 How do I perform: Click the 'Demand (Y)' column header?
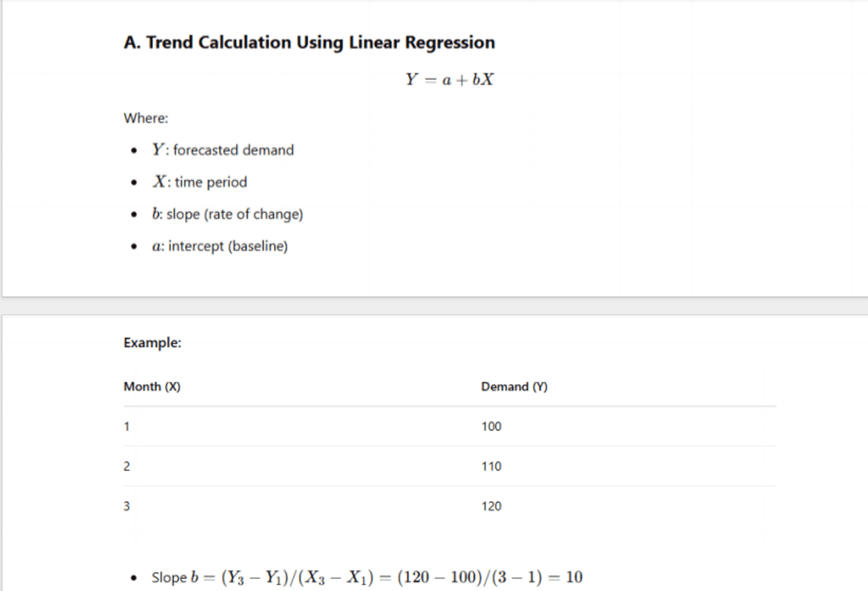(x=514, y=387)
